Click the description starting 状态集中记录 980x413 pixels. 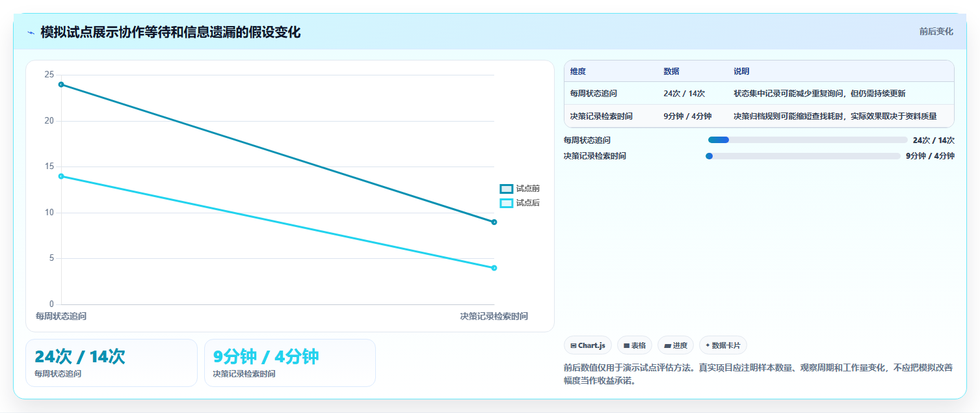tap(819, 94)
